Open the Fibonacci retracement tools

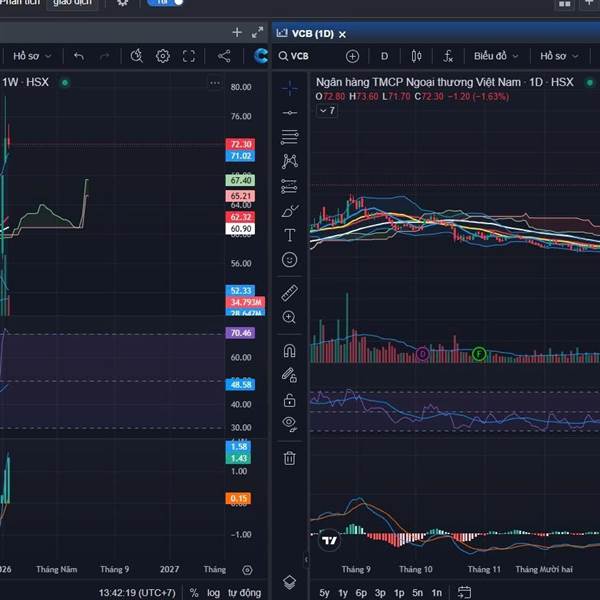click(290, 137)
